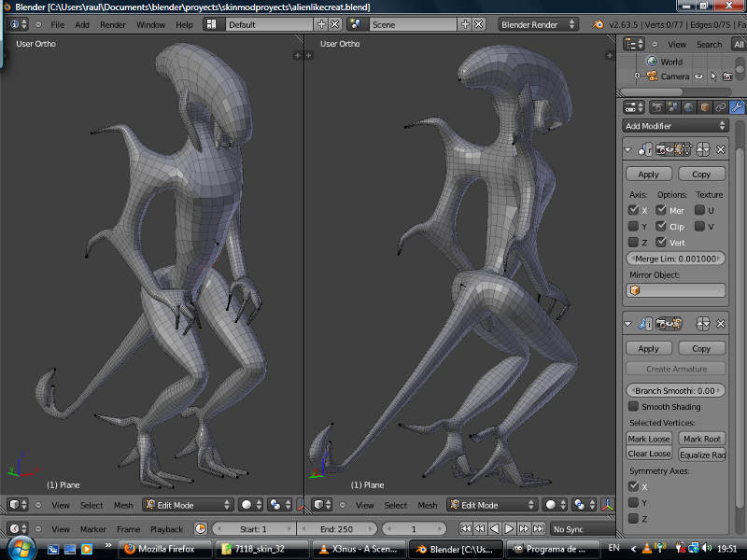Viewport: 747px width, 560px height.
Task: Open the timeline Playback menu
Action: pos(166,529)
